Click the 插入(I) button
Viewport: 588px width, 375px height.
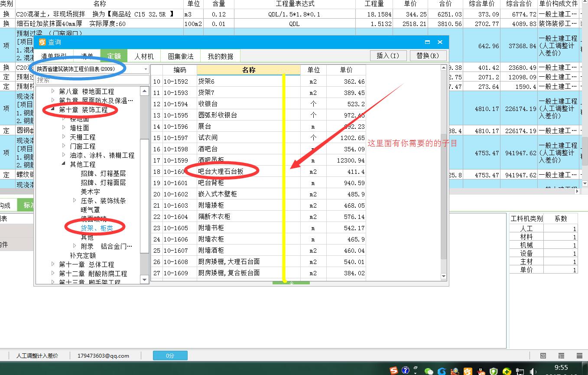coord(388,55)
